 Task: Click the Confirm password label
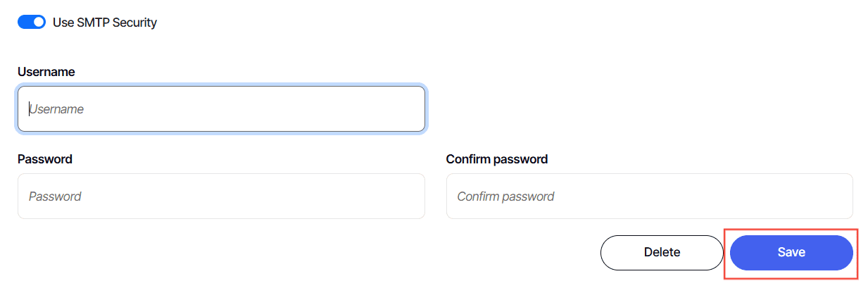[497, 159]
